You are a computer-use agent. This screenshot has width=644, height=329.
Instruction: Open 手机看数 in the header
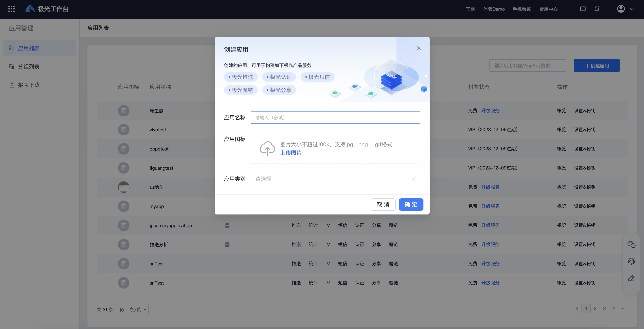pyautogui.click(x=522, y=9)
